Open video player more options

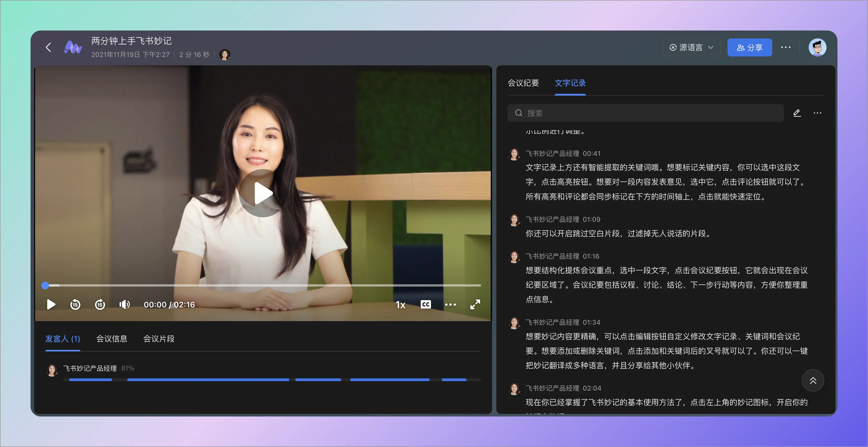pos(450,305)
